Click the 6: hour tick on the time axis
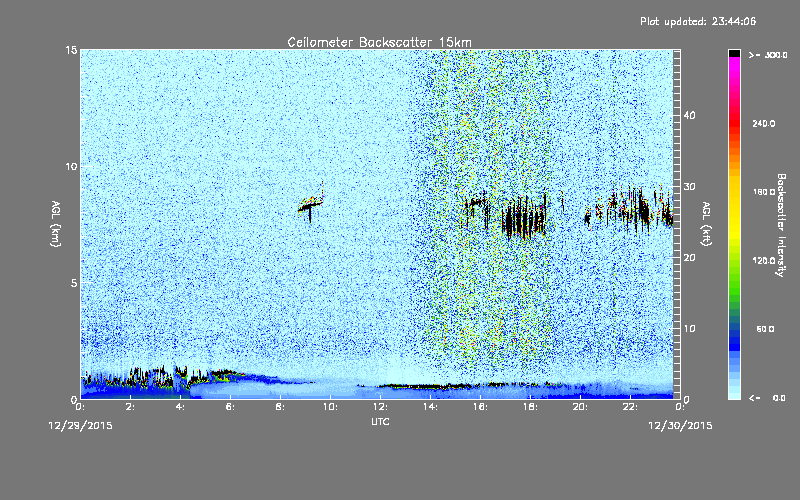800x500 pixels. click(x=230, y=407)
